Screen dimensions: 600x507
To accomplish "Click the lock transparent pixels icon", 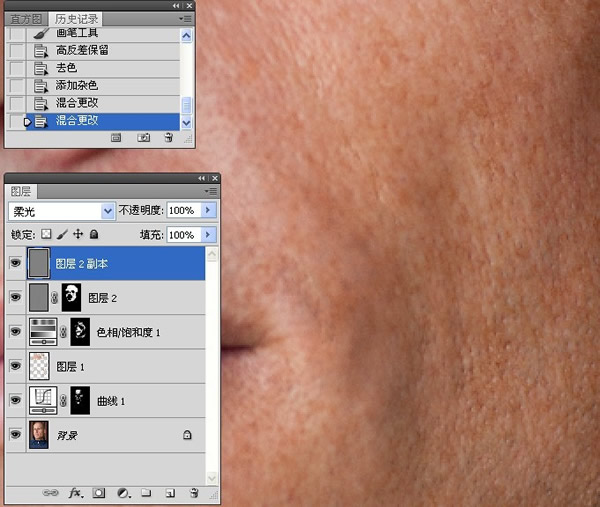I will coord(46,235).
